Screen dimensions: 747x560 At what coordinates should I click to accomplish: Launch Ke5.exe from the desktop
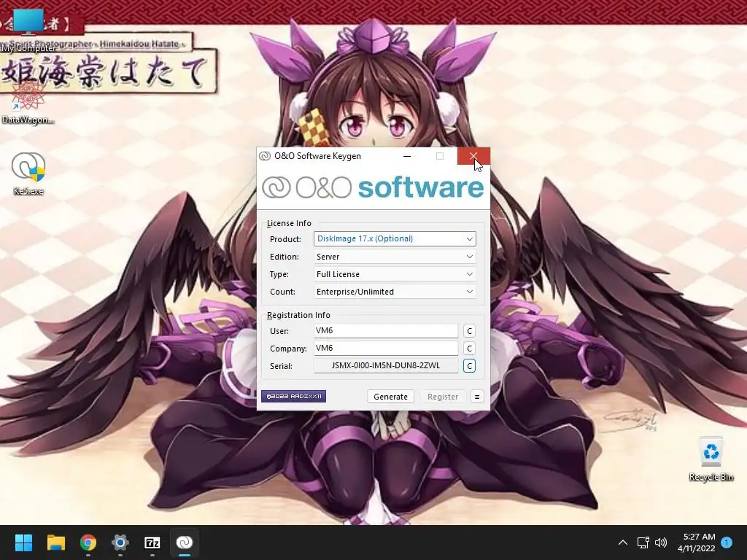point(28,174)
